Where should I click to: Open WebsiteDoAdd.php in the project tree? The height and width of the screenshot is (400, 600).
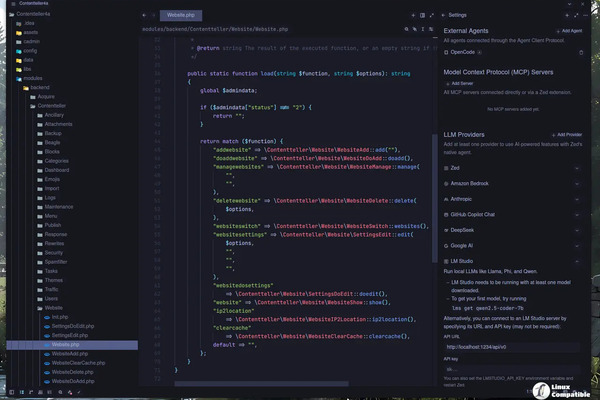click(73, 381)
